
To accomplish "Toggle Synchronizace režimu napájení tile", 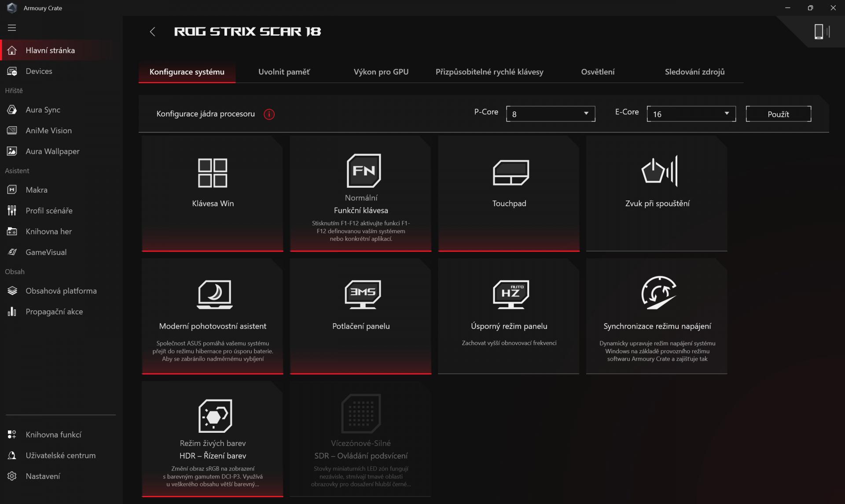I will click(657, 317).
